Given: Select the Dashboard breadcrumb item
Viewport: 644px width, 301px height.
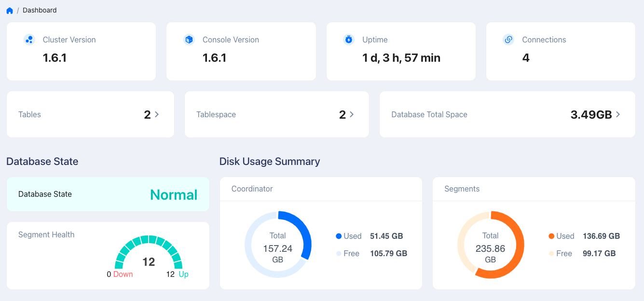Looking at the screenshot, I should point(40,10).
